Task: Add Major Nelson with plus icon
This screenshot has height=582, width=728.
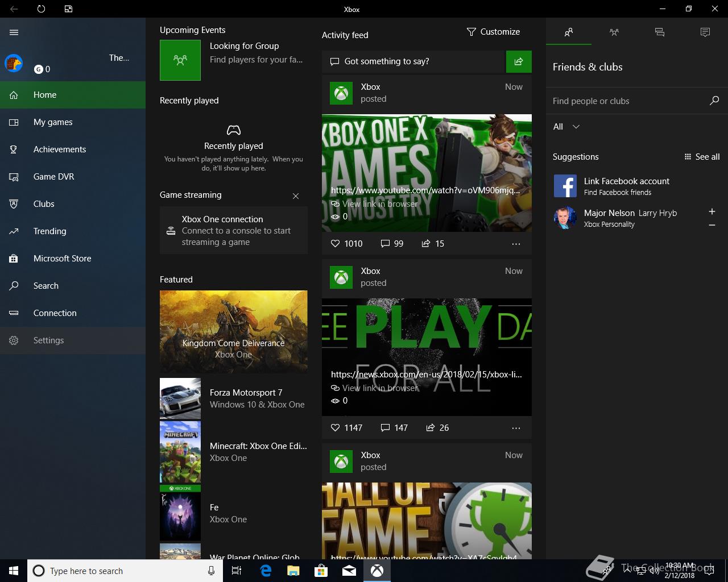Action: [712, 211]
